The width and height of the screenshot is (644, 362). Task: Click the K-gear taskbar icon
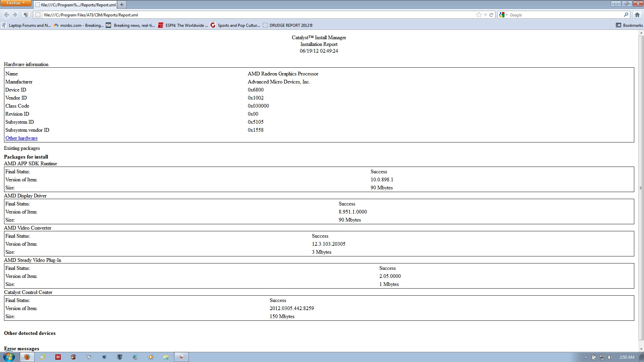point(104,357)
